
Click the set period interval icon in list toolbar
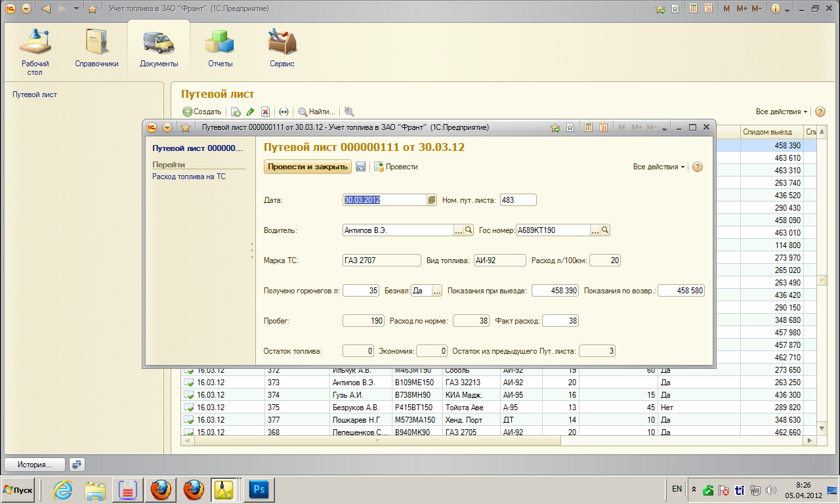pos(283,112)
